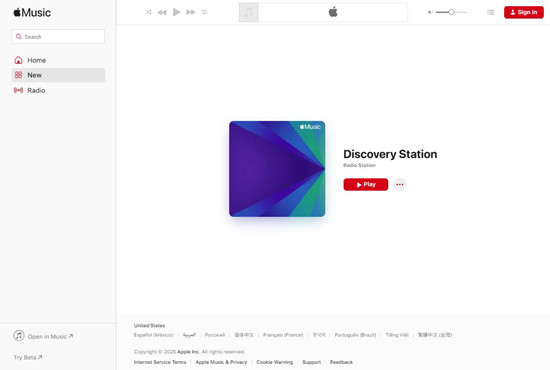Open the Home section
550x370 pixels.
click(x=58, y=60)
